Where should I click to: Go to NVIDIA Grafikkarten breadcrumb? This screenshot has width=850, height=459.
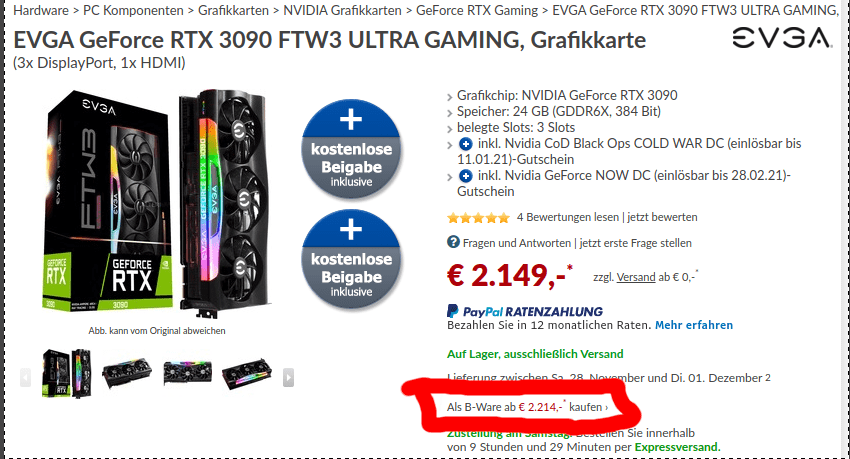click(343, 10)
